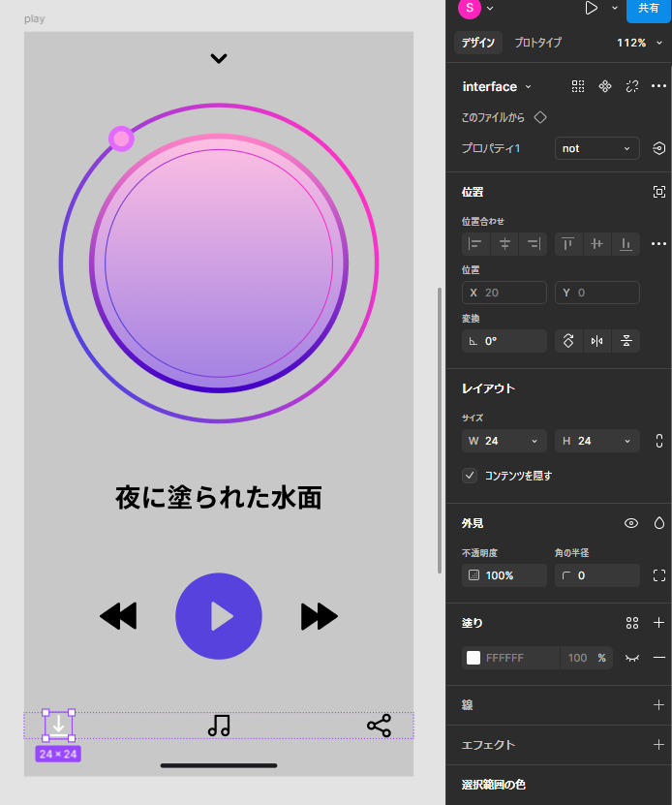
Task: Rotate 90 degrees icon
Action: pyautogui.click(x=568, y=341)
